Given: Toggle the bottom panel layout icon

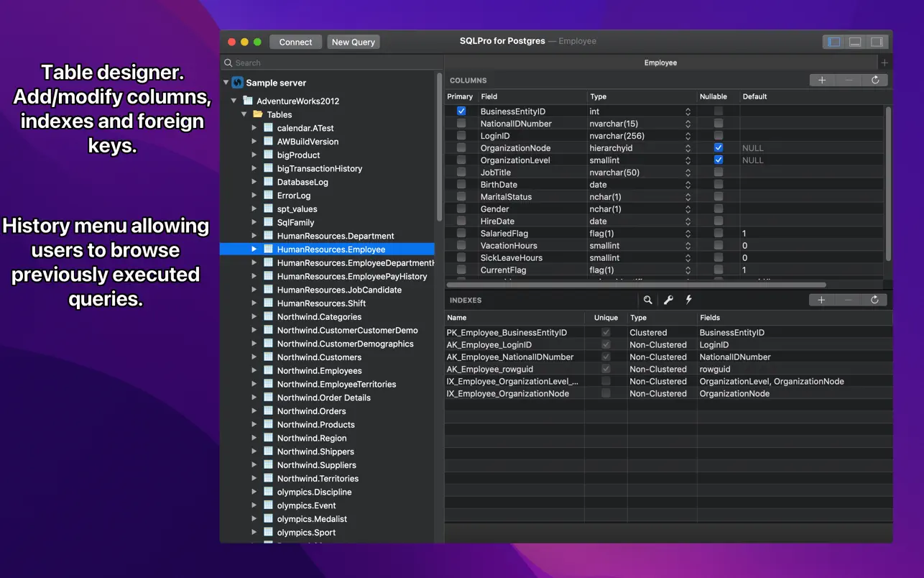Looking at the screenshot, I should click(x=855, y=42).
